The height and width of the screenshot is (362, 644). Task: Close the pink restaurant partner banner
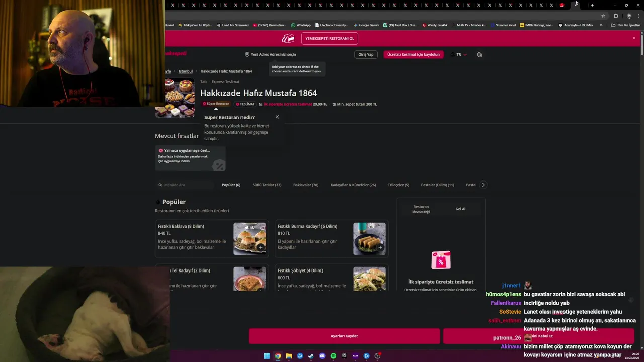click(x=634, y=38)
